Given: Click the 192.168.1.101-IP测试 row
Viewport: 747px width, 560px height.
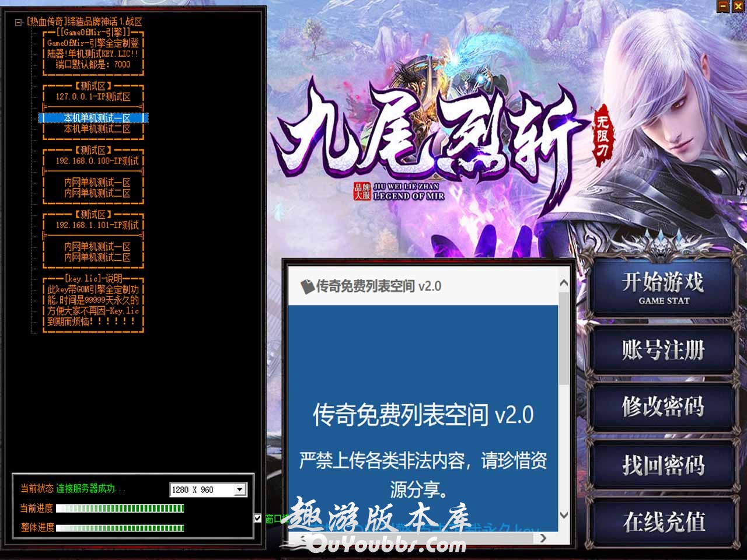Looking at the screenshot, I should point(93,225).
